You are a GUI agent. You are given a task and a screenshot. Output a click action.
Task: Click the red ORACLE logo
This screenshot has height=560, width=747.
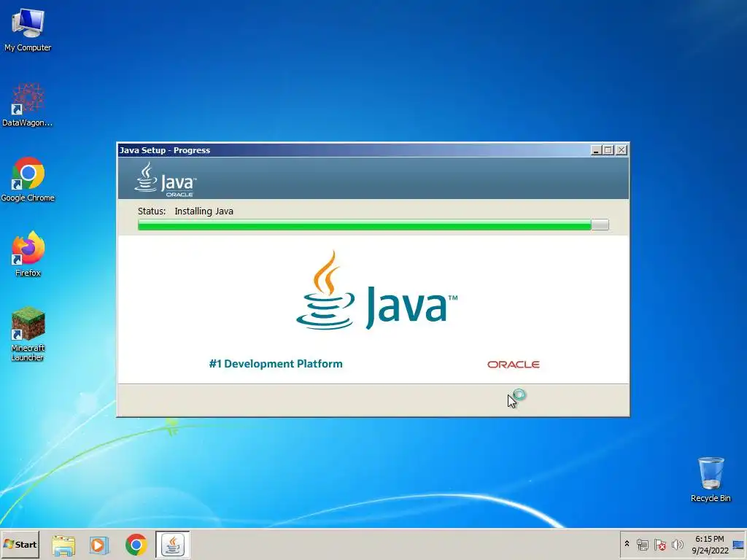pos(513,365)
